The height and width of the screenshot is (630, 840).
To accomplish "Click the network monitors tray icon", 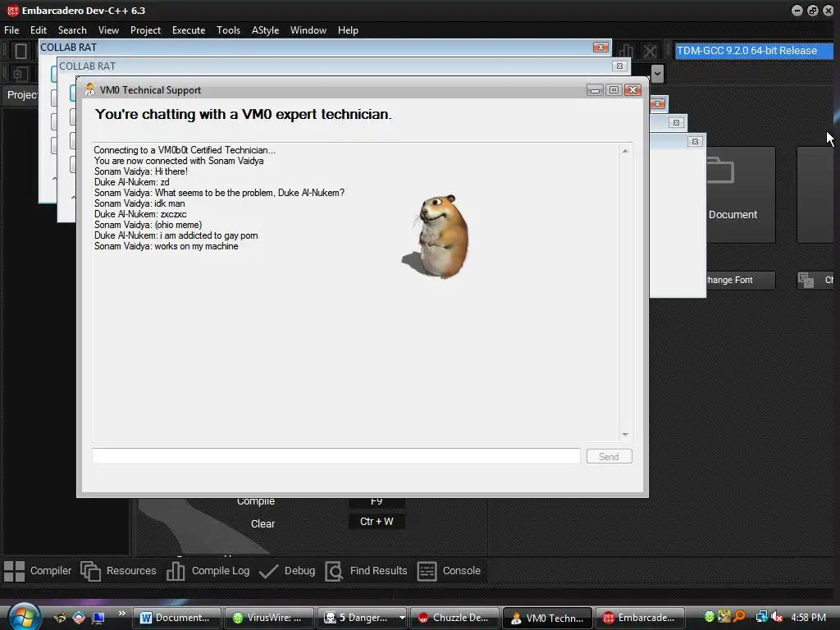I will [761, 617].
